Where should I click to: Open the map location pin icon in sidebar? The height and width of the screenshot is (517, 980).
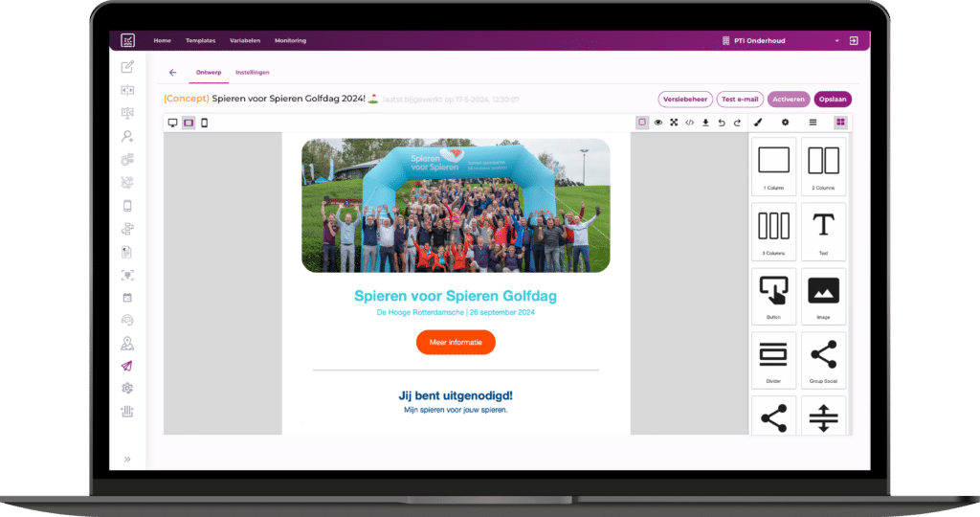127,343
